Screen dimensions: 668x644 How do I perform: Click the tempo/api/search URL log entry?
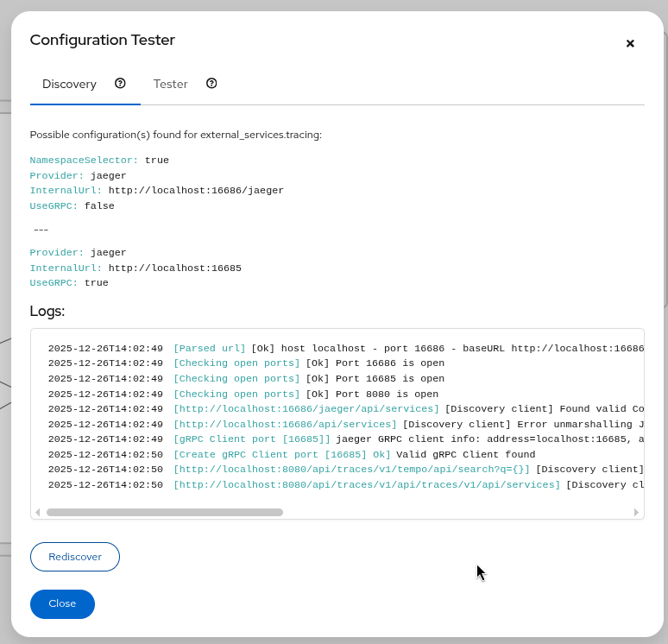click(351, 470)
